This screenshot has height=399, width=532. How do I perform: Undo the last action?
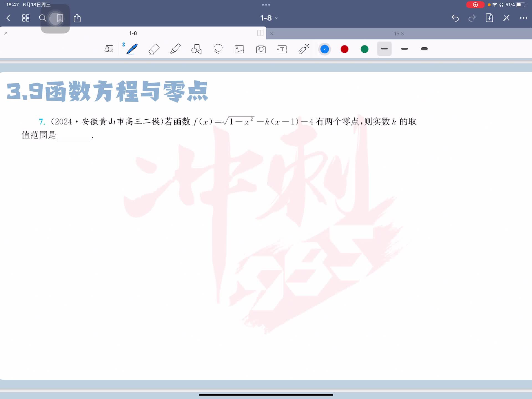[455, 18]
